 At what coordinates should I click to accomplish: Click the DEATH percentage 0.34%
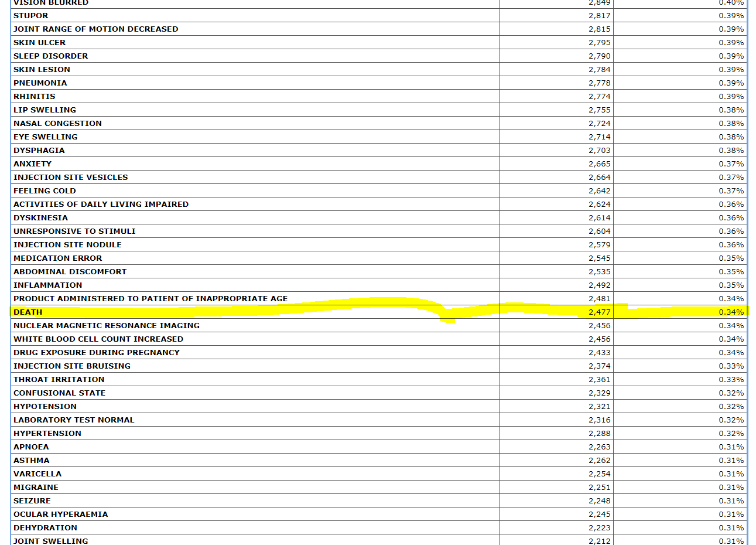pyautogui.click(x=731, y=312)
